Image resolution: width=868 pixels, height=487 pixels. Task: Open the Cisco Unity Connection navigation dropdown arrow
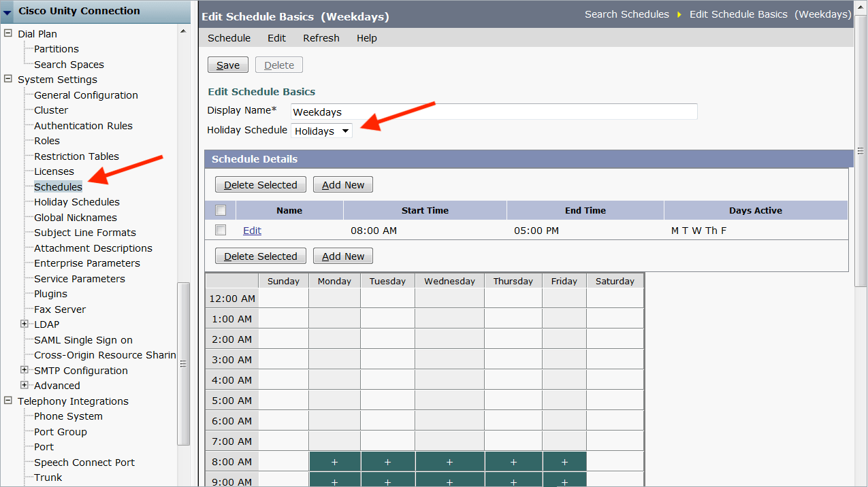coord(7,12)
